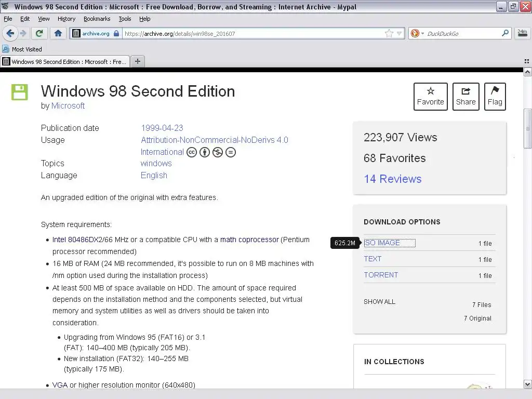Click the archive.org site identity icon
The width and height of the screenshot is (532, 399).
[76, 33]
